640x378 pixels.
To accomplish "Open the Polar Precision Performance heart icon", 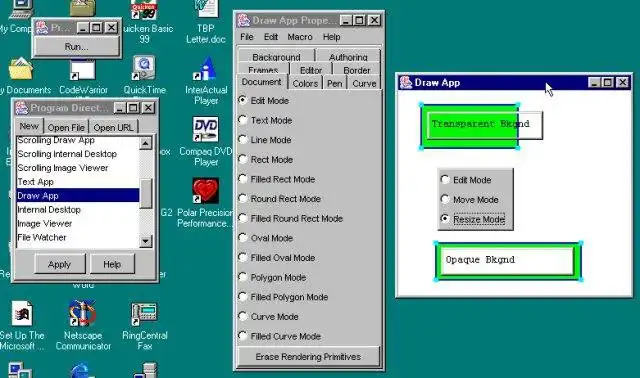I will pyautogui.click(x=205, y=190).
